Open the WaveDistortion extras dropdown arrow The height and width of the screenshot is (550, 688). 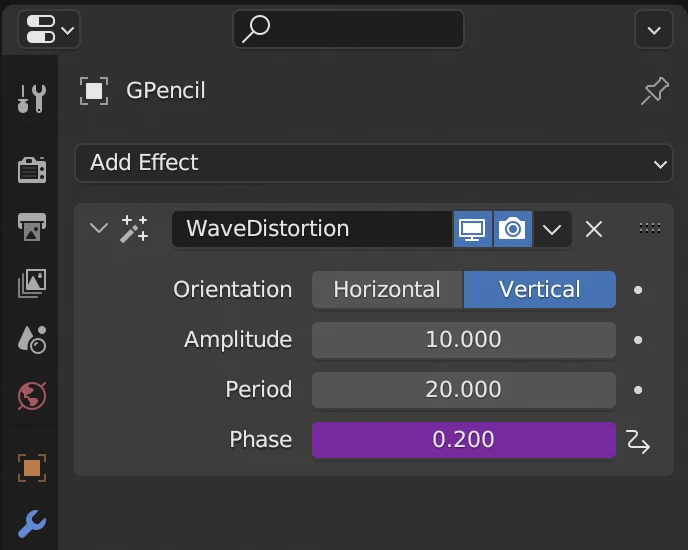552,229
